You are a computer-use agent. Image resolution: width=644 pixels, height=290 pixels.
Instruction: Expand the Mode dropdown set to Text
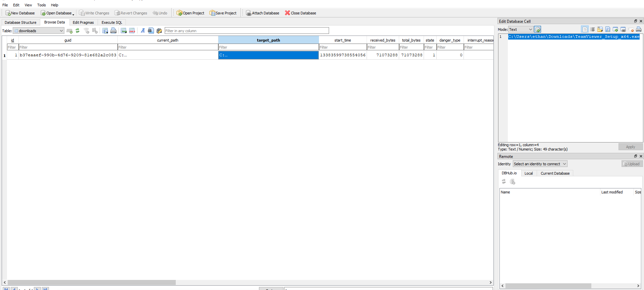520,30
